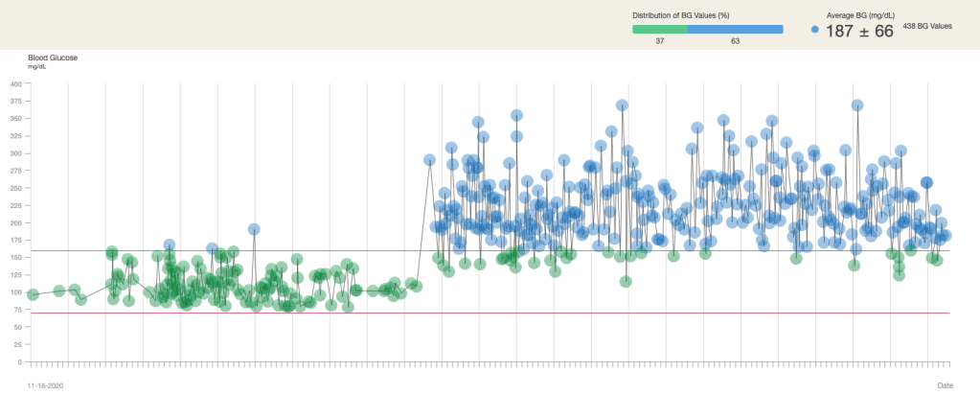Viewport: 980px width, 395px height.
Task: Click the 63 percent label under the bar
Action: point(735,41)
